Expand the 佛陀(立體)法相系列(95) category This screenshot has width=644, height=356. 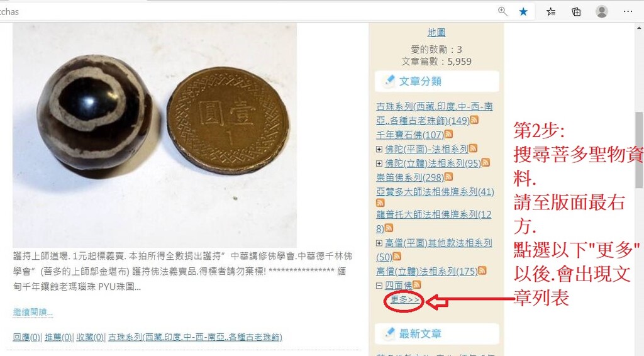(379, 164)
